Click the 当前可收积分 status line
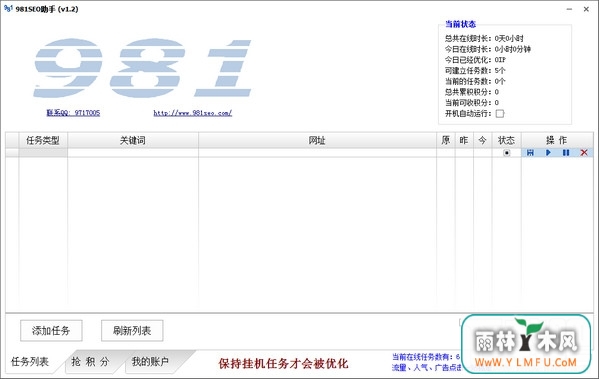The width and height of the screenshot is (599, 379). pos(472,102)
